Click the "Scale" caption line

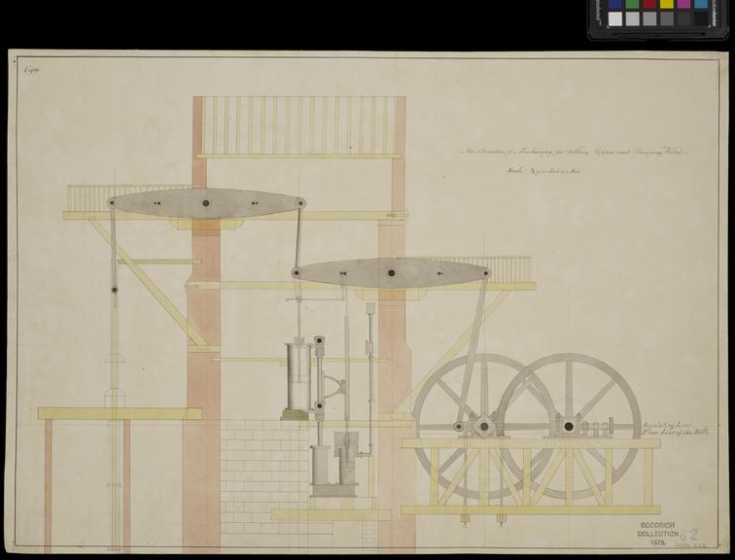[543, 171]
